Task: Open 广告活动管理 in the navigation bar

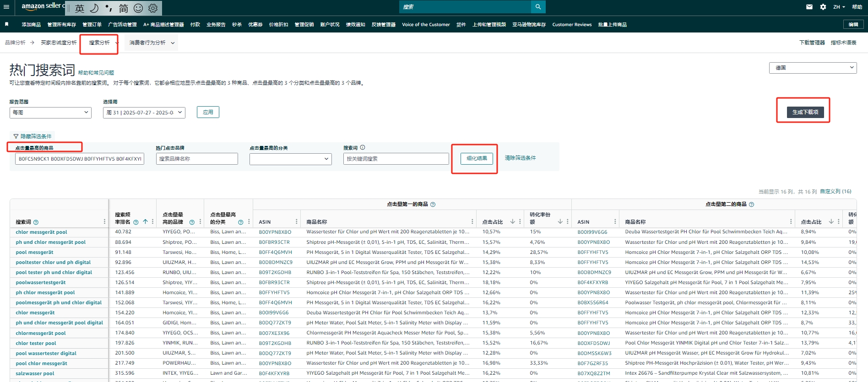Action: (122, 25)
